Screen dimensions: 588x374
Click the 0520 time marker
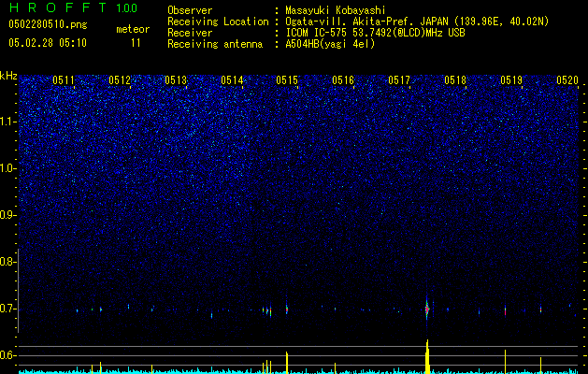[567, 80]
